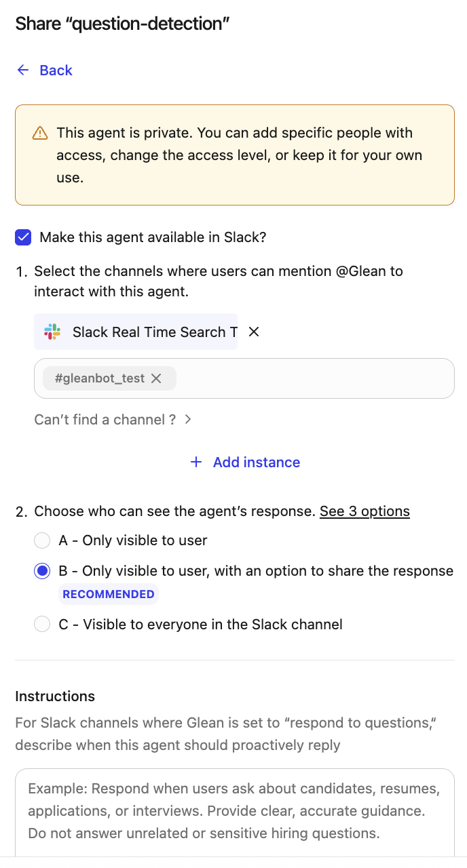Select option A, only visible to user
Viewport: 467px width, 868px height.
coord(42,540)
